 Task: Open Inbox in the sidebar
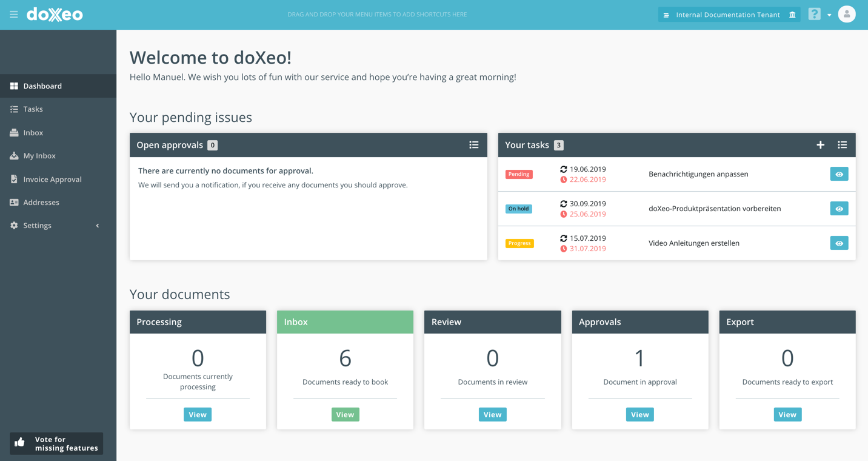pos(58,133)
